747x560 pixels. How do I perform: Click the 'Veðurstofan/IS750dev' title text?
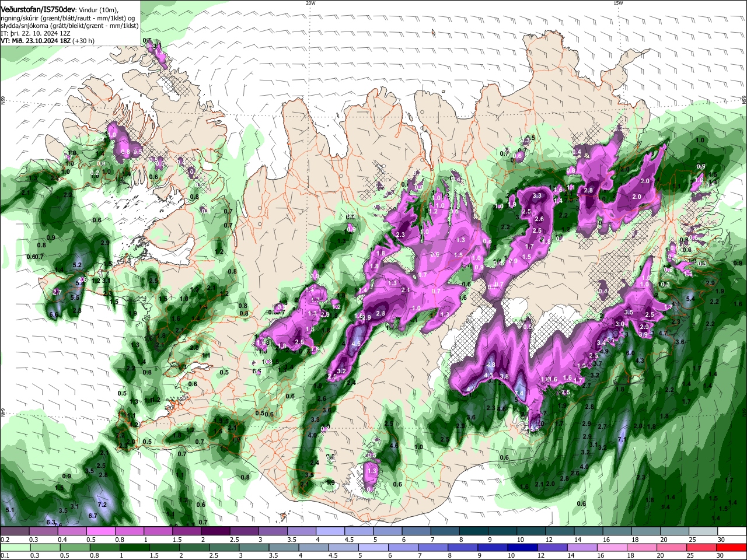click(x=38, y=9)
